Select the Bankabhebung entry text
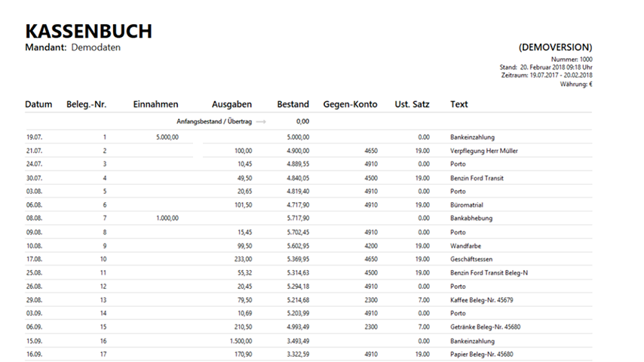 pyautogui.click(x=471, y=218)
